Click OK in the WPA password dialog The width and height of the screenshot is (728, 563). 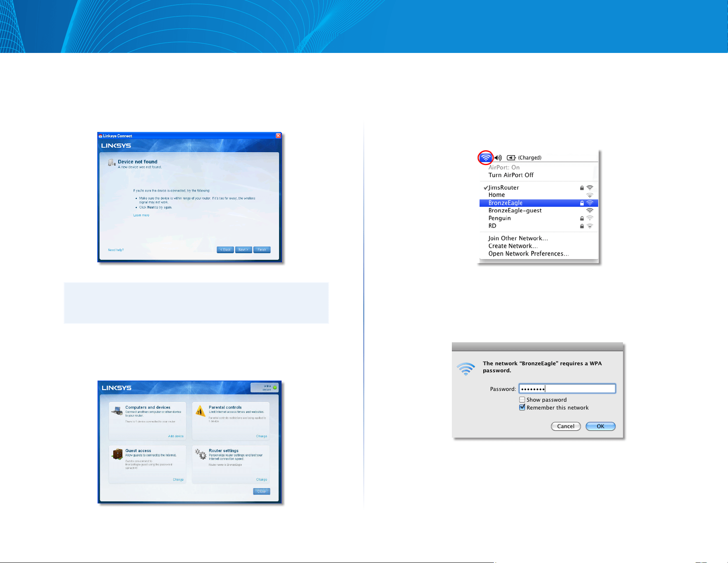click(601, 426)
